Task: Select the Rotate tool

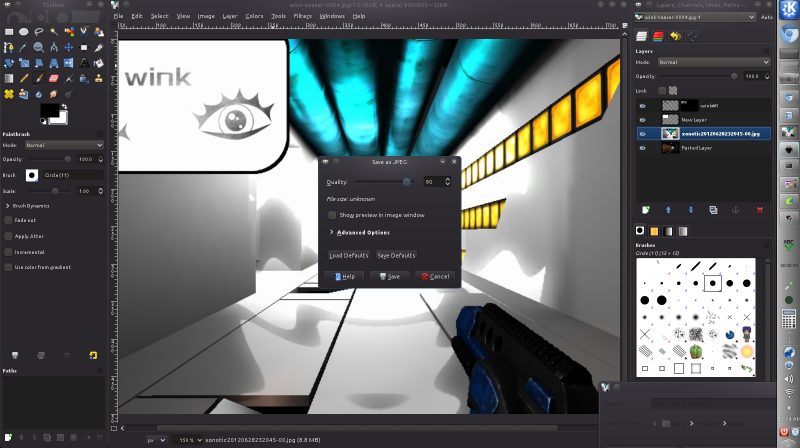Action: point(9,63)
